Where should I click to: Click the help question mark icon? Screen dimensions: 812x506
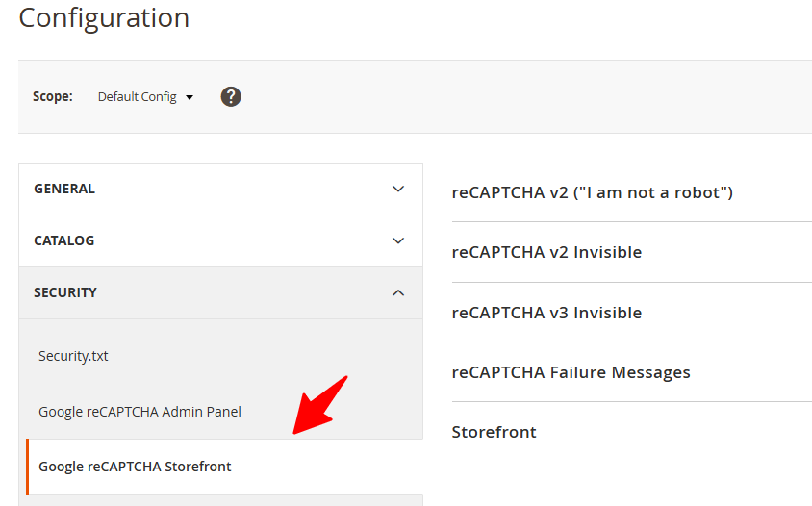[x=231, y=96]
